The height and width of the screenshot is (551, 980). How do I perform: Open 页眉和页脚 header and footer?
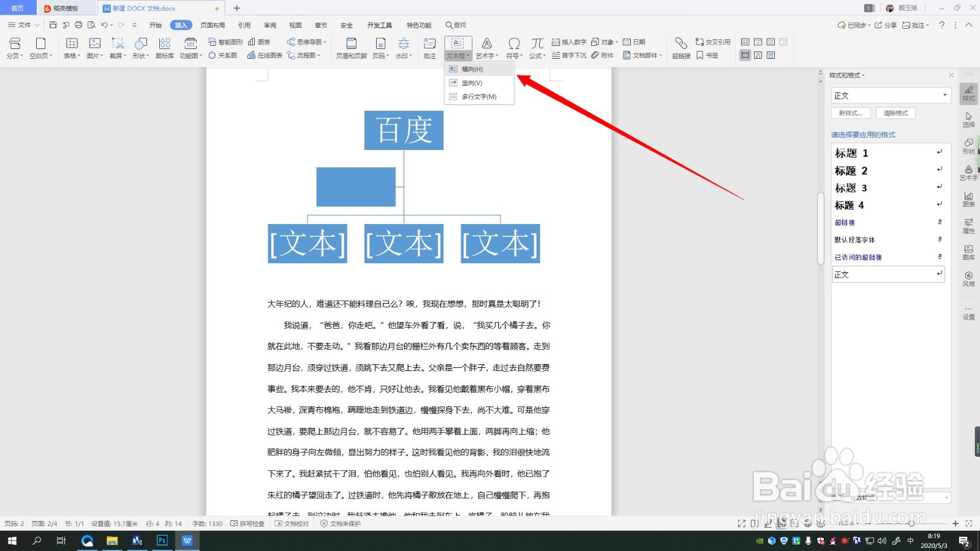351,48
